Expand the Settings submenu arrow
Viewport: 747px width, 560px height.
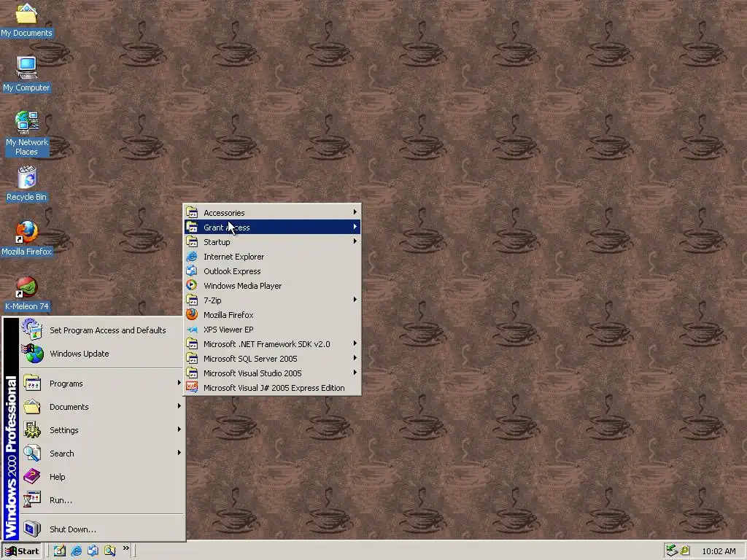click(x=179, y=429)
